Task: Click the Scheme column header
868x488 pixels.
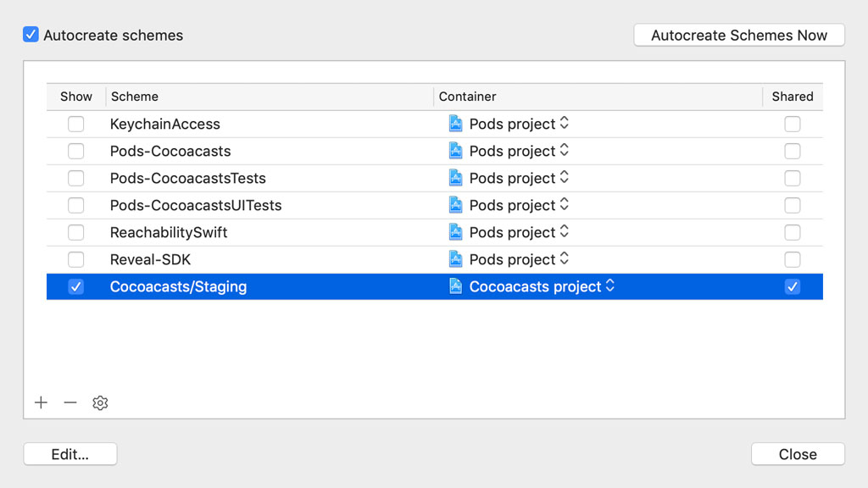Action: point(134,97)
